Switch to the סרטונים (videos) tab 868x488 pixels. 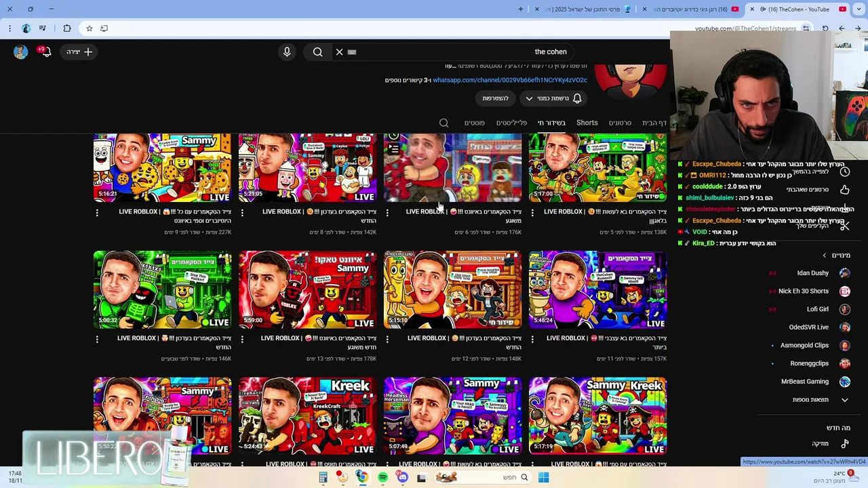[620, 123]
